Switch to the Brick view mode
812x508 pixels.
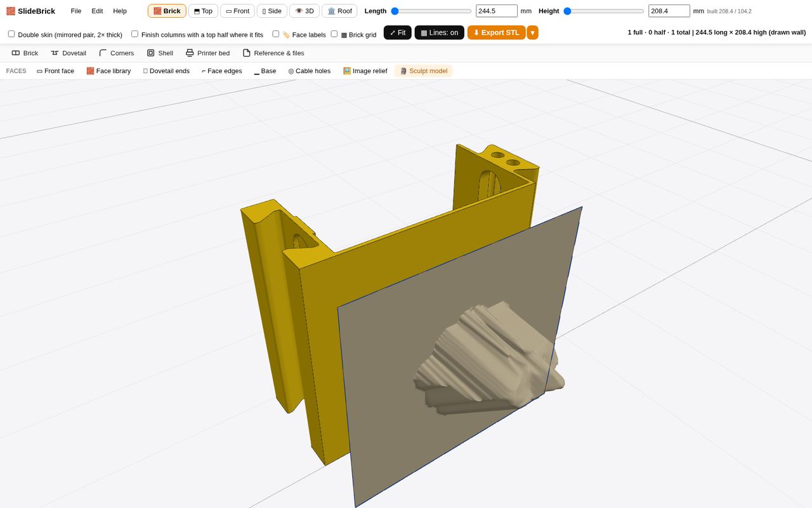167,11
